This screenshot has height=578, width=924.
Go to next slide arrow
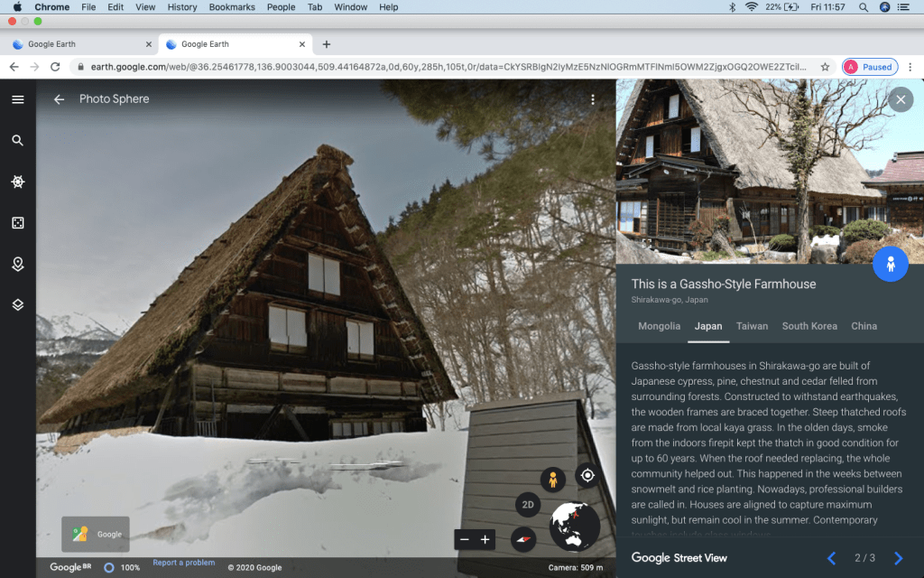[898, 558]
